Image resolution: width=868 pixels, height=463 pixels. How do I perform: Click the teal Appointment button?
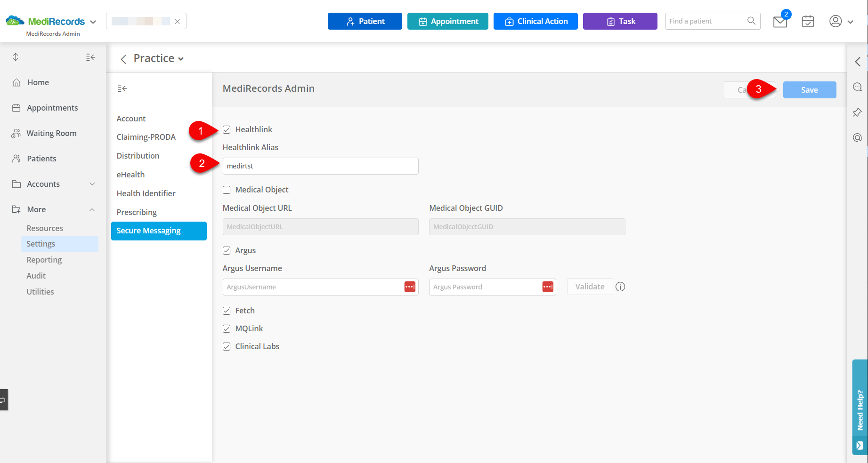click(448, 21)
